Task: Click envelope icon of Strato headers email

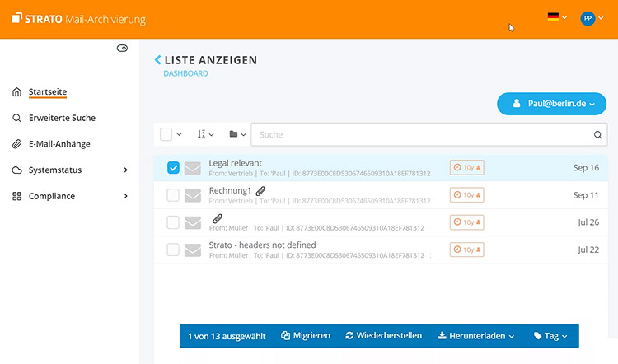Action: (193, 250)
